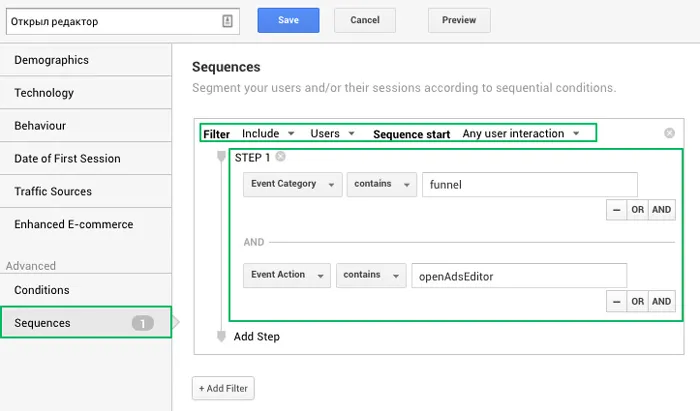The image size is (700, 411).
Task: Open Enhanced E-commerce section
Action: (x=86, y=224)
